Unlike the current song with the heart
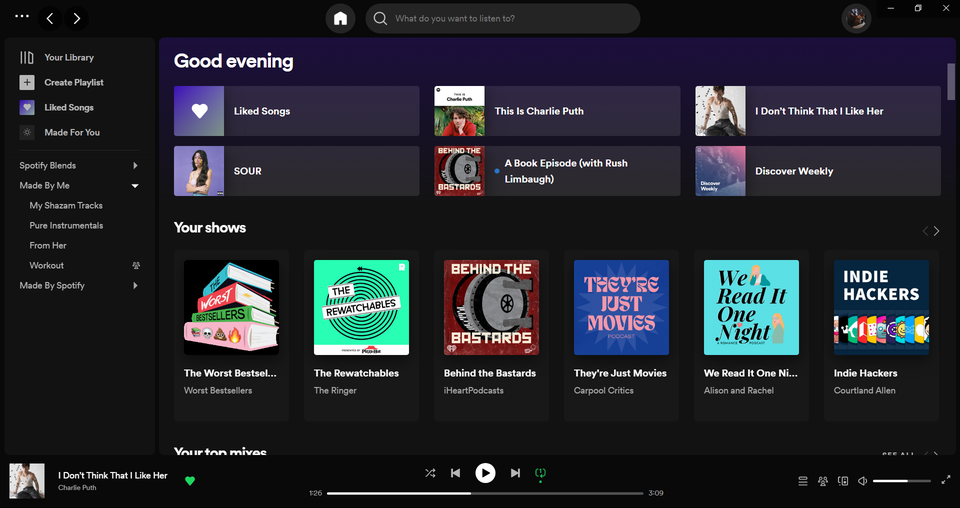Viewport: 960px width, 508px height. click(x=190, y=481)
